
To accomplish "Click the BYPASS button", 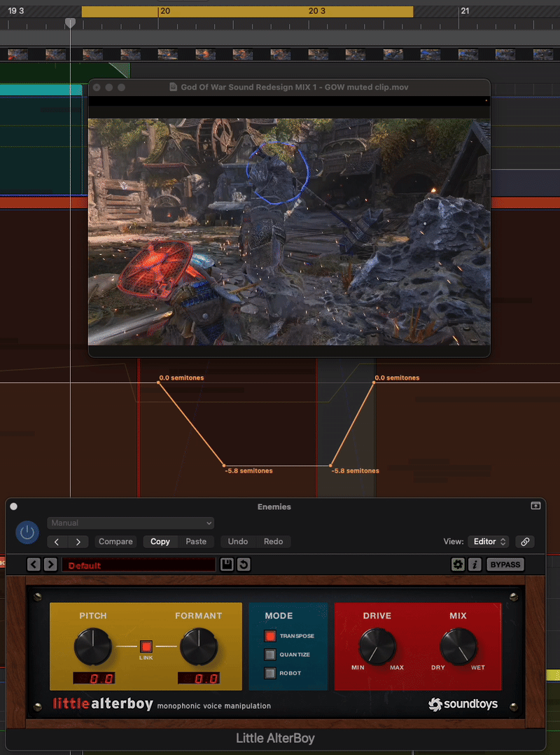I will (x=505, y=564).
